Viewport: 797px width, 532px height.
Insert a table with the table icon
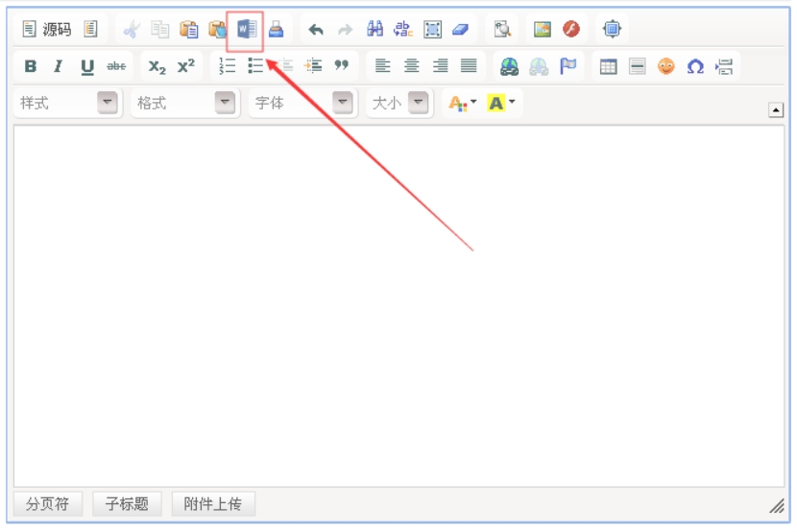point(608,66)
